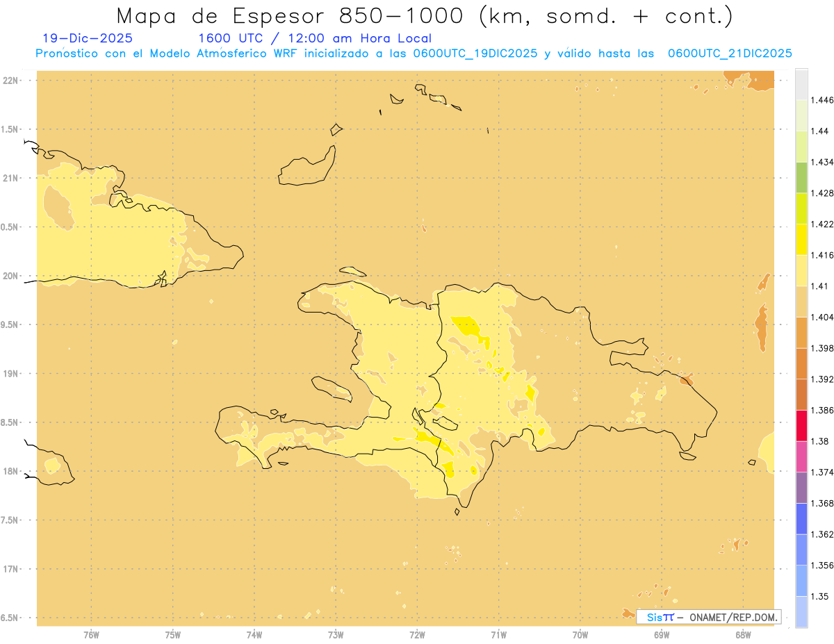
Task: Click the colorbar label '1.392'
Action: 821,379
